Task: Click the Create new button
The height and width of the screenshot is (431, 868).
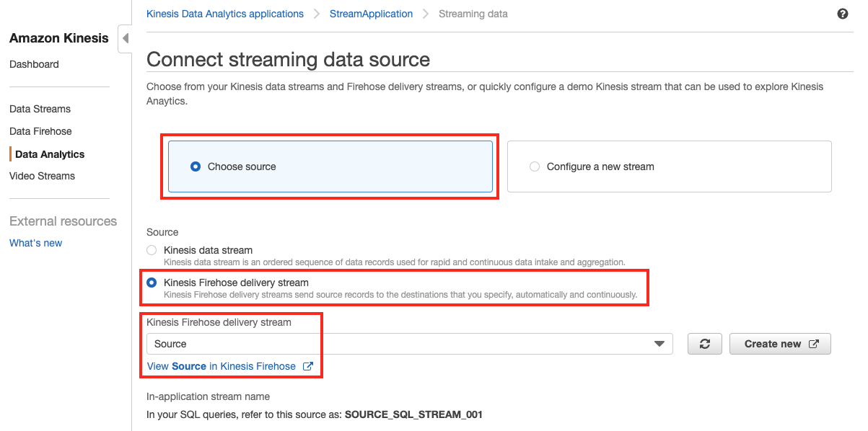Action: 780,344
